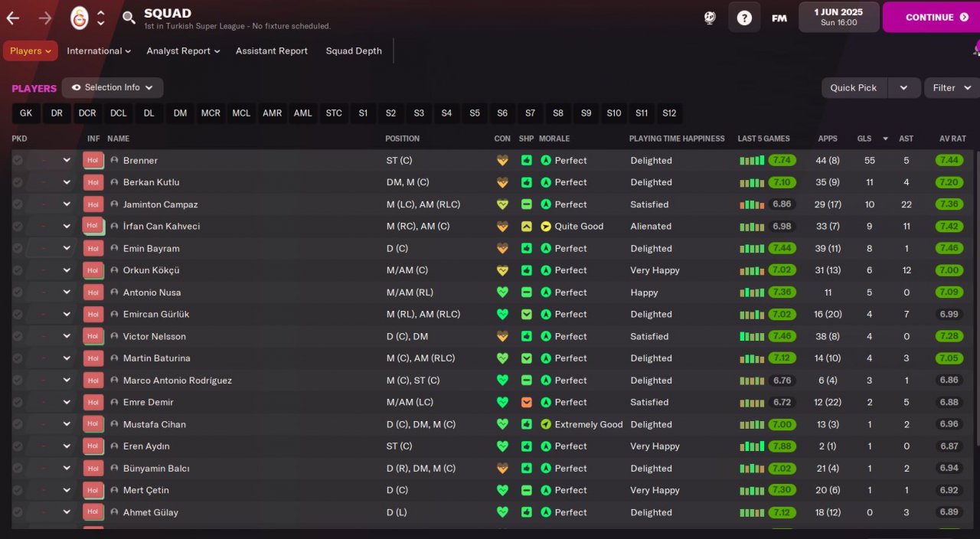Select the S12 substitute slot

pos(669,113)
